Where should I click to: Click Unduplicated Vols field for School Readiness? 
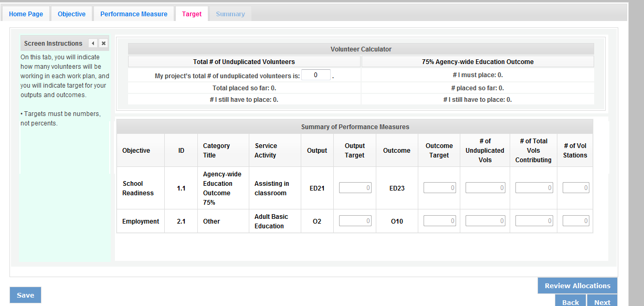(485, 188)
